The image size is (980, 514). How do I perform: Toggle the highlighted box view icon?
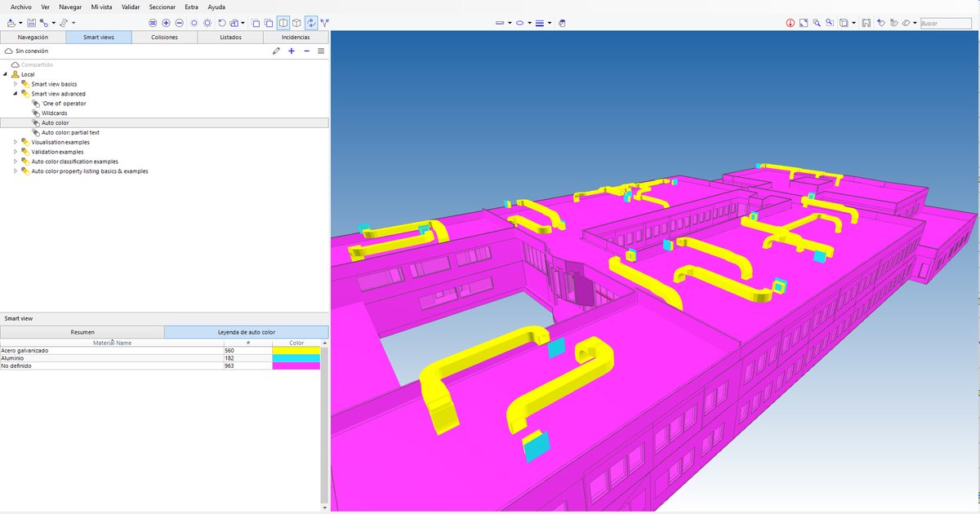coord(283,23)
